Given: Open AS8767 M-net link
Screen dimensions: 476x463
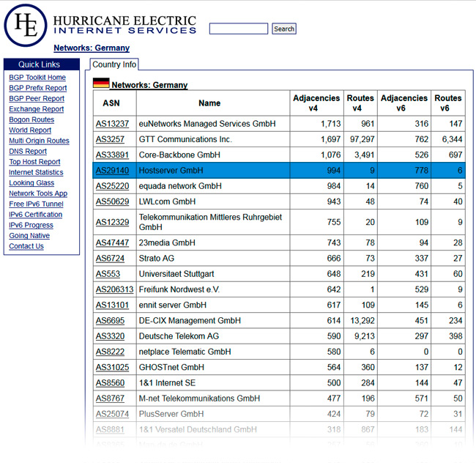Looking at the screenshot, I should pyautogui.click(x=110, y=399).
